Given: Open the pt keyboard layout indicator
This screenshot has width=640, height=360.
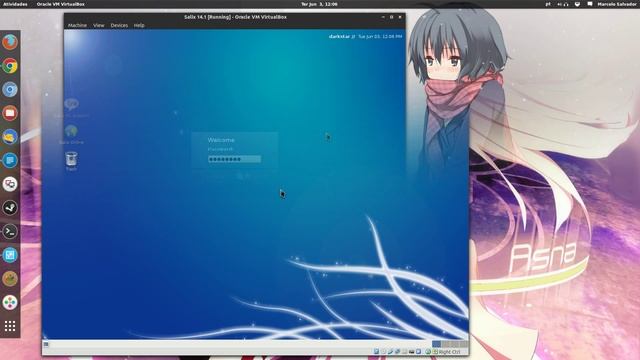Looking at the screenshot, I should pos(548,4).
